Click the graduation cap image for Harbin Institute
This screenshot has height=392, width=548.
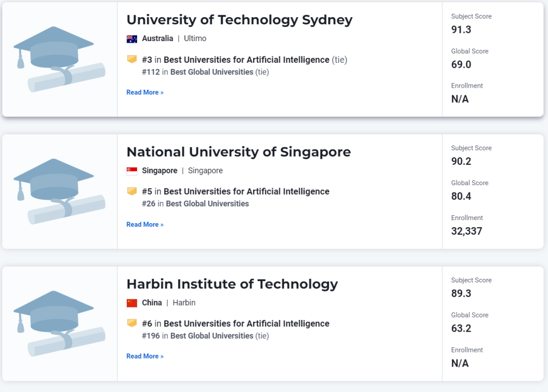59,323
